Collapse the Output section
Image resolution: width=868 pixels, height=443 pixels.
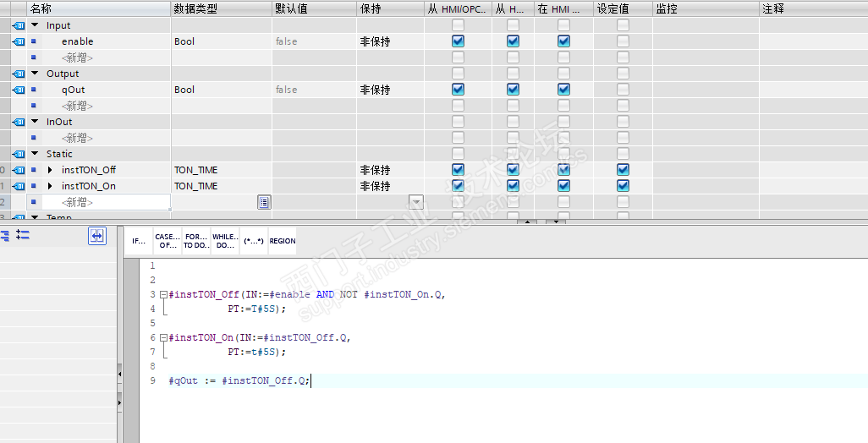pyautogui.click(x=35, y=74)
